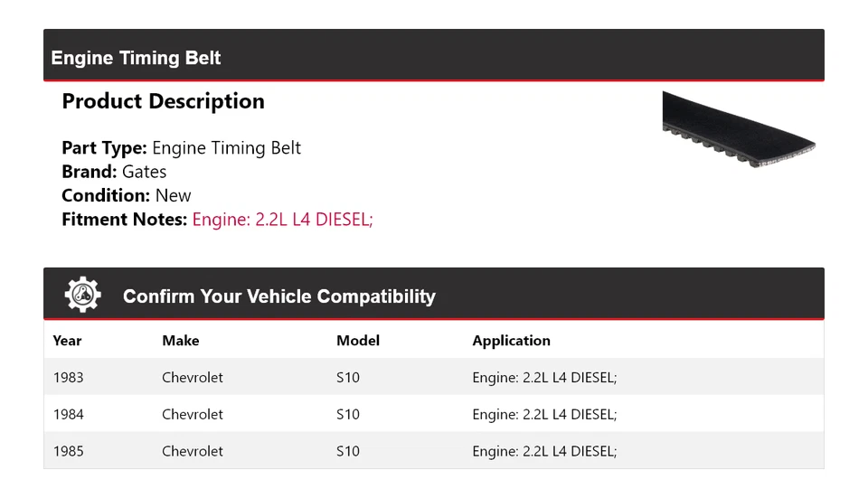Click the Fitment Notes label
Image resolution: width=868 pixels, height=498 pixels.
coord(124,219)
